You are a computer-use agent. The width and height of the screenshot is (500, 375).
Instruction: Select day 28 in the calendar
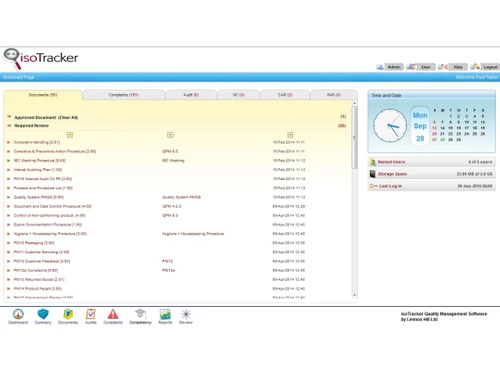tap(442, 140)
